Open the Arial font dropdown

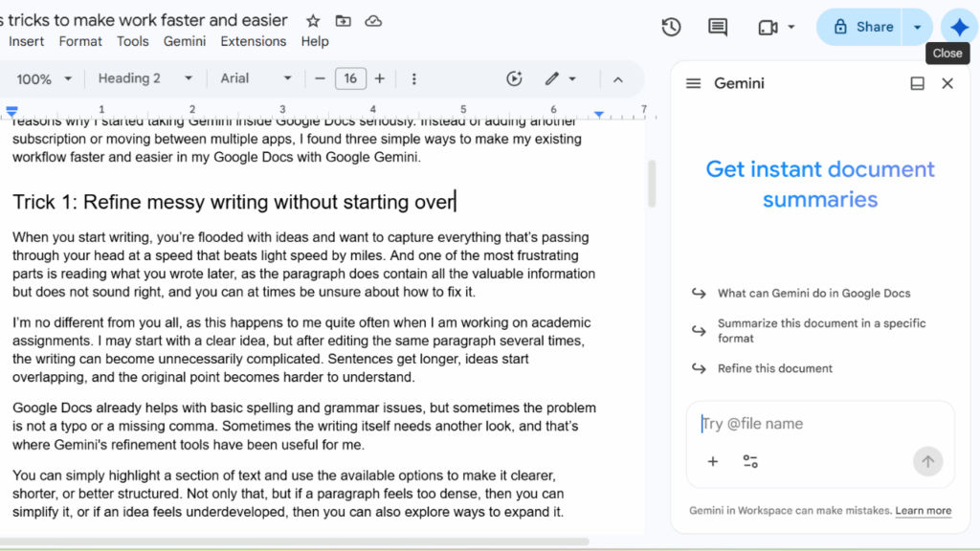[x=256, y=78]
